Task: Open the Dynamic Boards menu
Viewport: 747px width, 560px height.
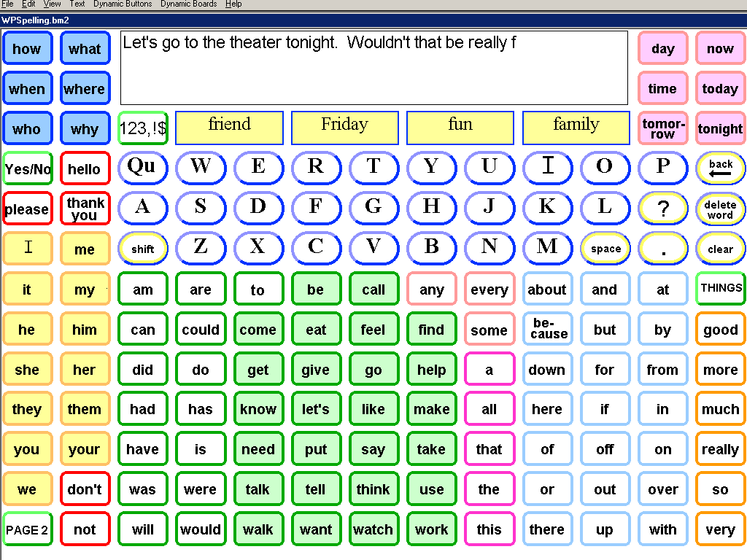Action: pos(189,4)
